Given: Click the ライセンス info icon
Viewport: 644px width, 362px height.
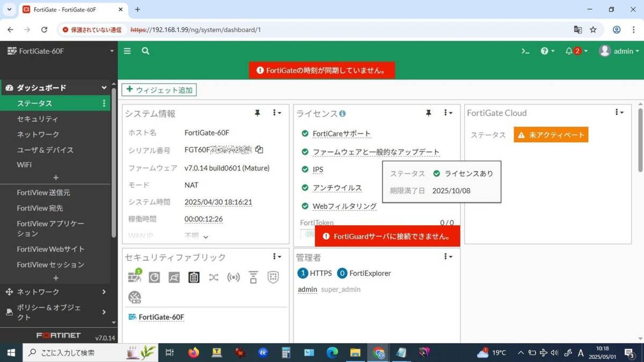Looking at the screenshot, I should [342, 114].
